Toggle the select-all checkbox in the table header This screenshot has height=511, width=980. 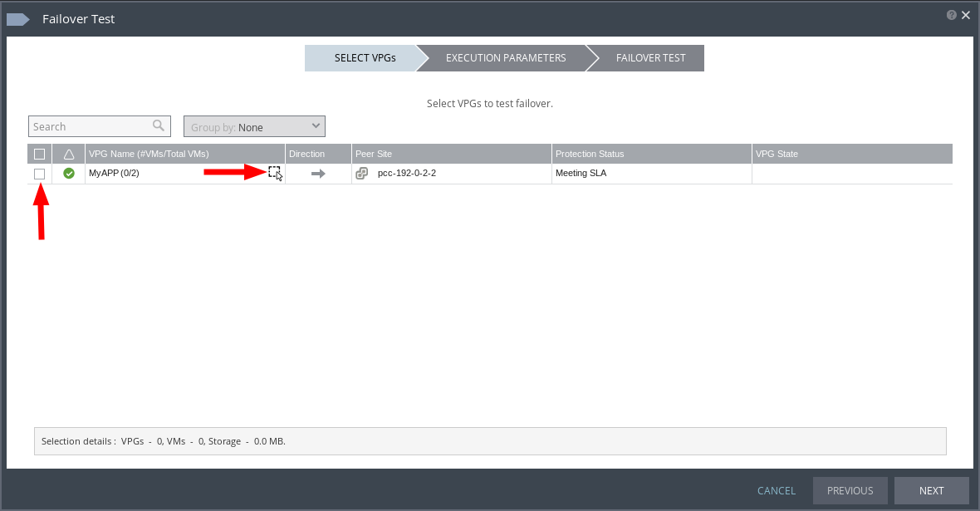39,154
